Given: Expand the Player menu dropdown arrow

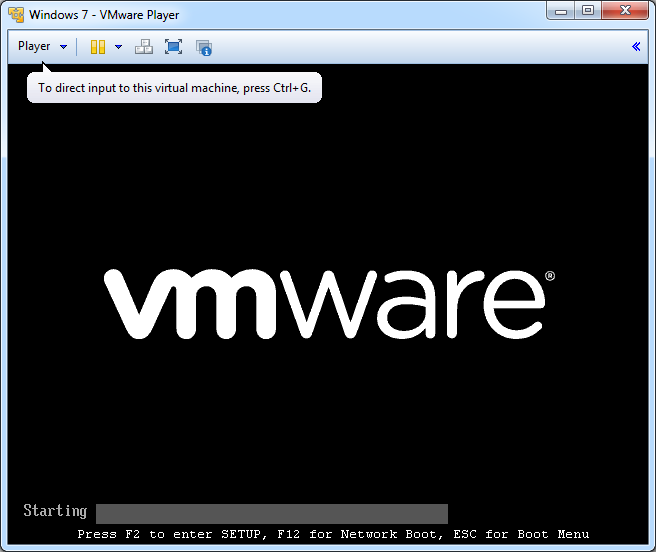Looking at the screenshot, I should tap(64, 47).
